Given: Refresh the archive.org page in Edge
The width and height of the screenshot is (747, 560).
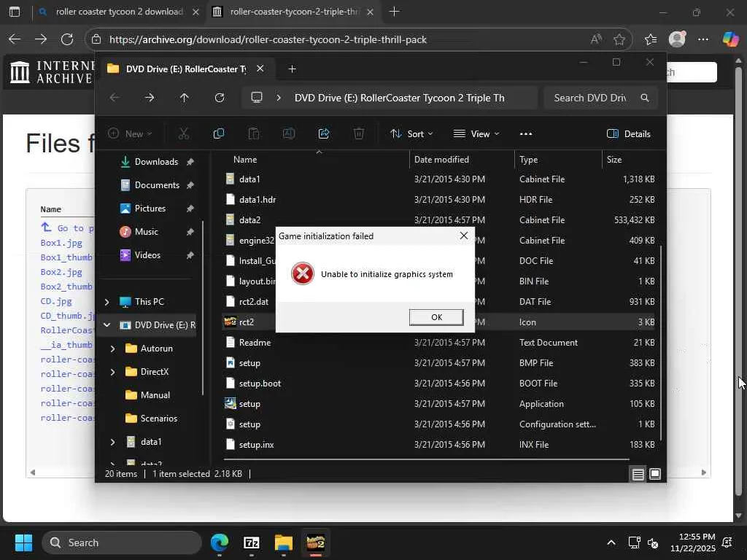Looking at the screenshot, I should pos(67,39).
